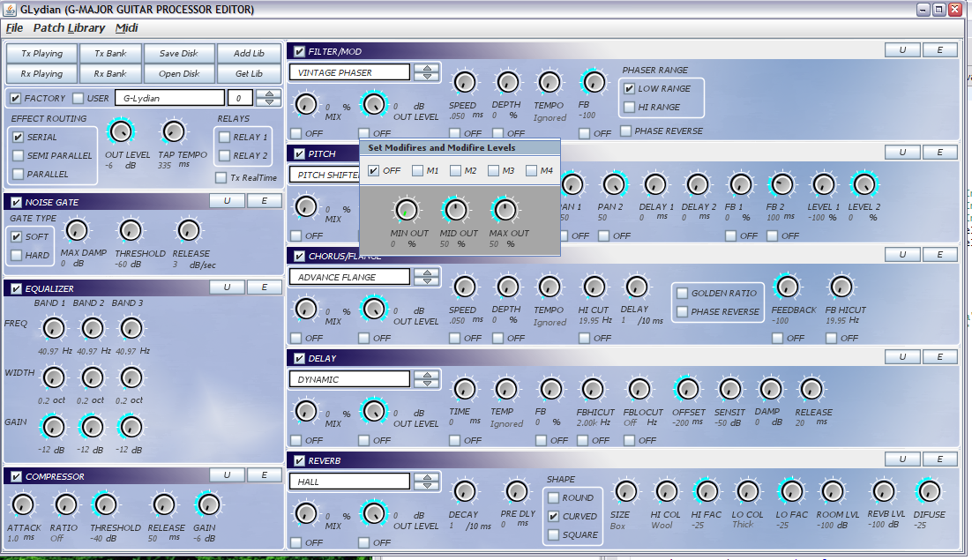The height and width of the screenshot is (560, 972).
Task: Open the DYNAMIC delay type dropdown
Action: pos(349,379)
